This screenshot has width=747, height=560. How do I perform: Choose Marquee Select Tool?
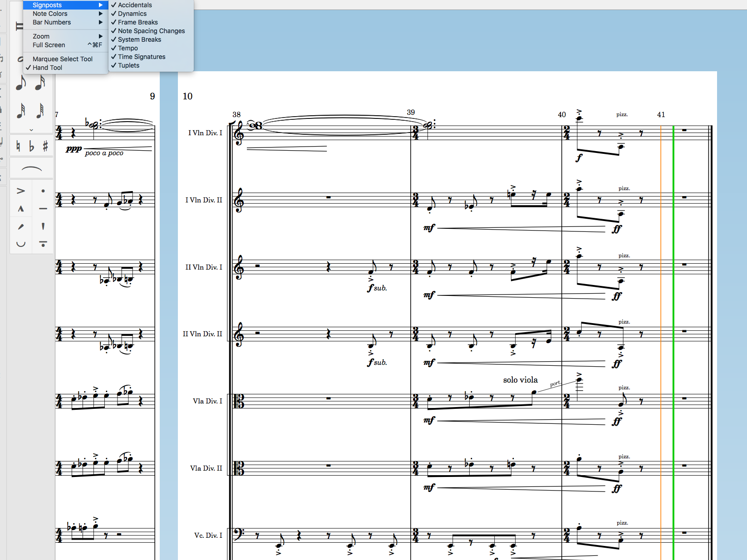[x=65, y=59]
